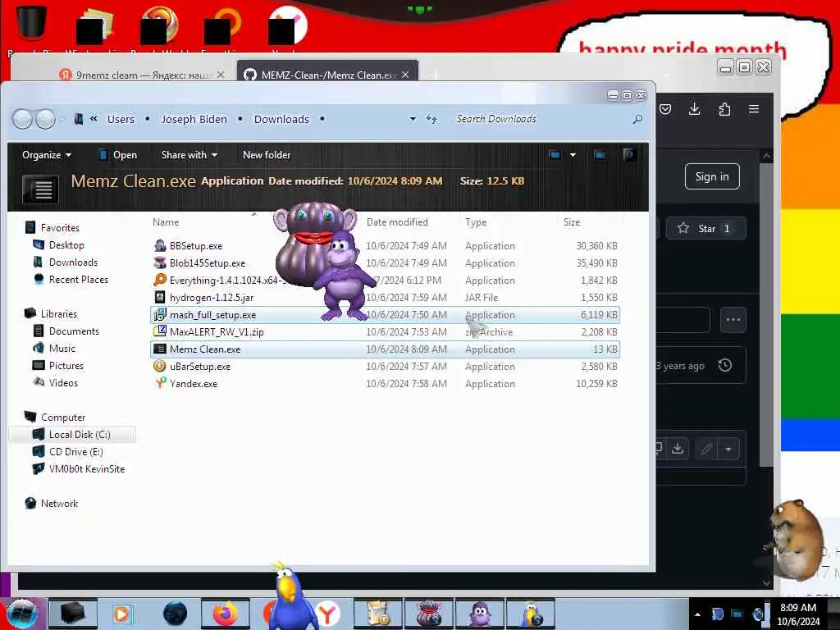Click the GitHub download raw file icon
This screenshot has width=840, height=630.
pos(678,449)
